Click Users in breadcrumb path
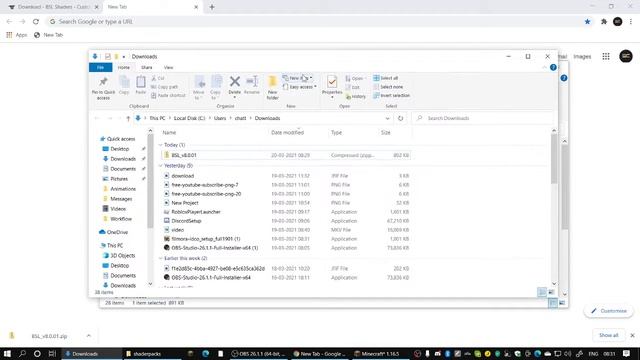This screenshot has height=360, width=640. click(x=220, y=118)
